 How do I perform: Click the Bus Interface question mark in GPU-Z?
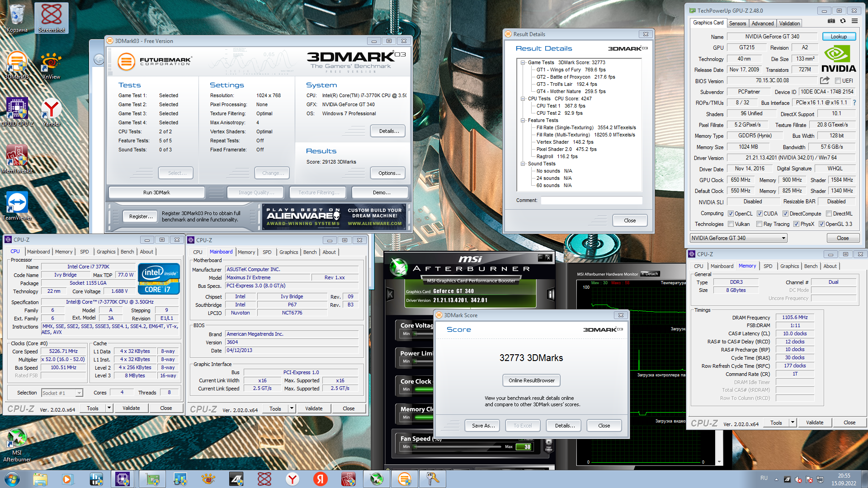click(x=854, y=103)
